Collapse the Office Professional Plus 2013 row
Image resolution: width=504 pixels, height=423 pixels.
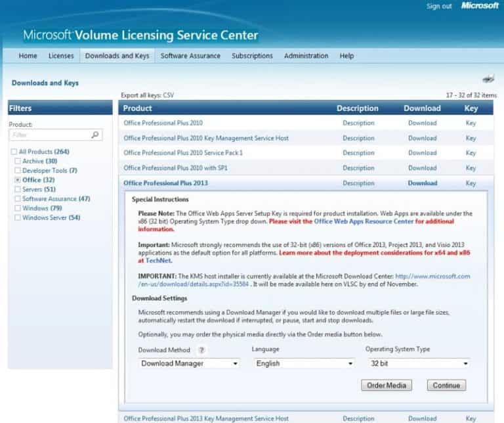point(165,183)
